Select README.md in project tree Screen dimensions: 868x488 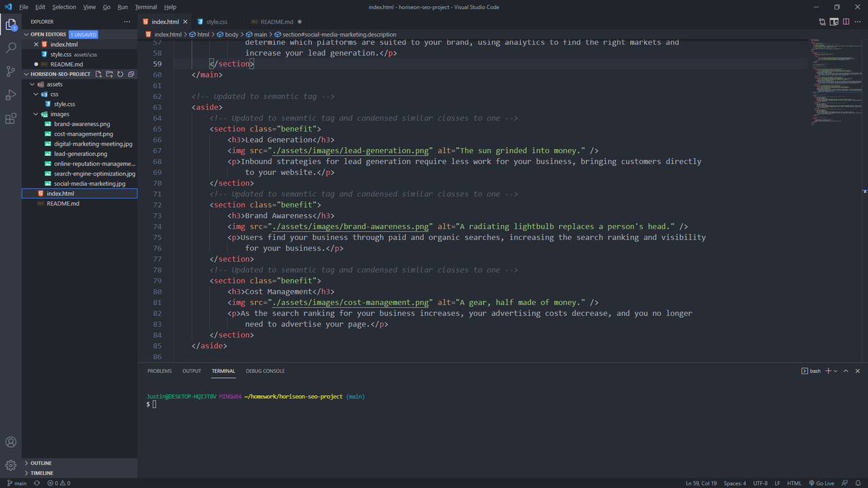(x=63, y=203)
